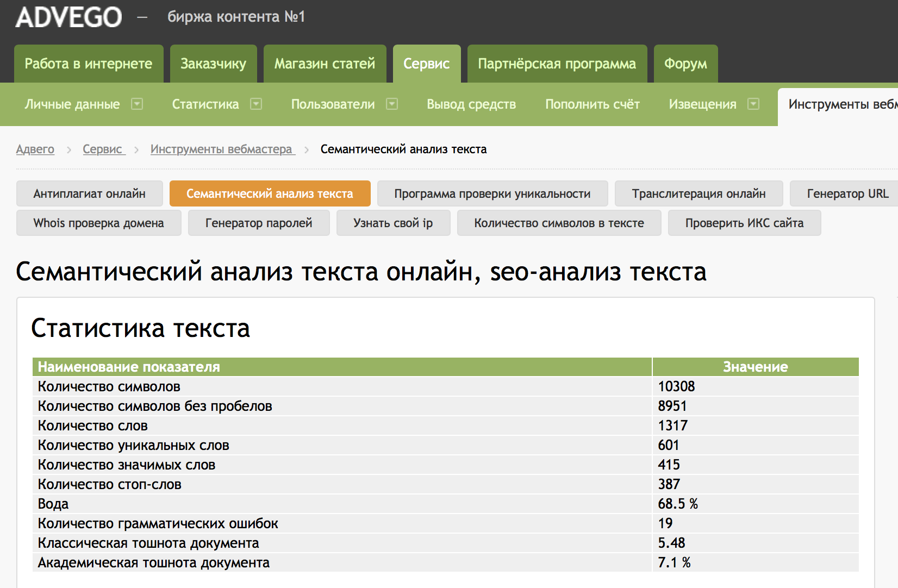
Task: Click Личные данные menu item
Action: click(72, 104)
